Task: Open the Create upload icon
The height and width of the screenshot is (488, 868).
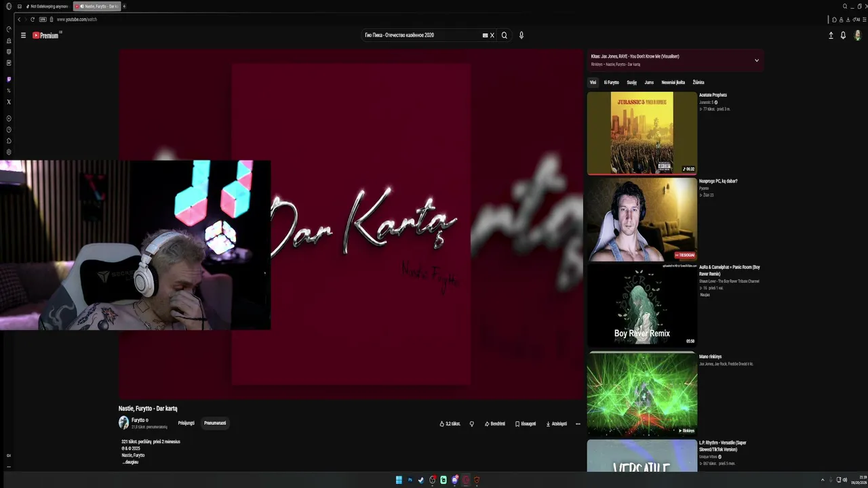Action: tap(831, 35)
